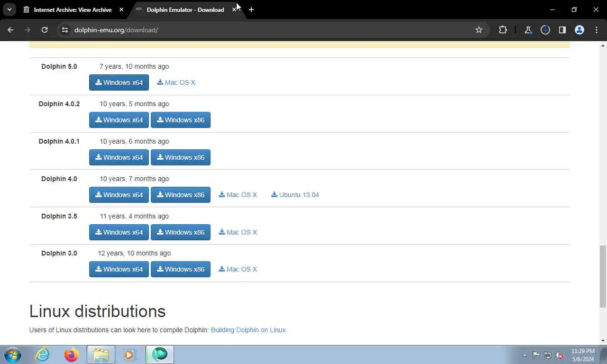
Task: Open the Extensions puzzle icon
Action: point(503,30)
